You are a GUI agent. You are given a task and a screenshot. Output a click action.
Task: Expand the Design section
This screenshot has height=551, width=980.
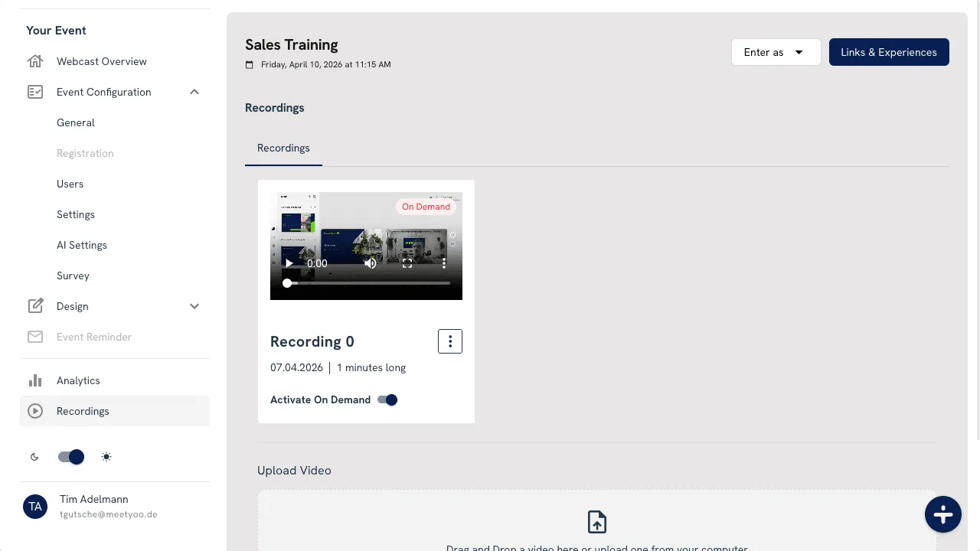point(194,306)
